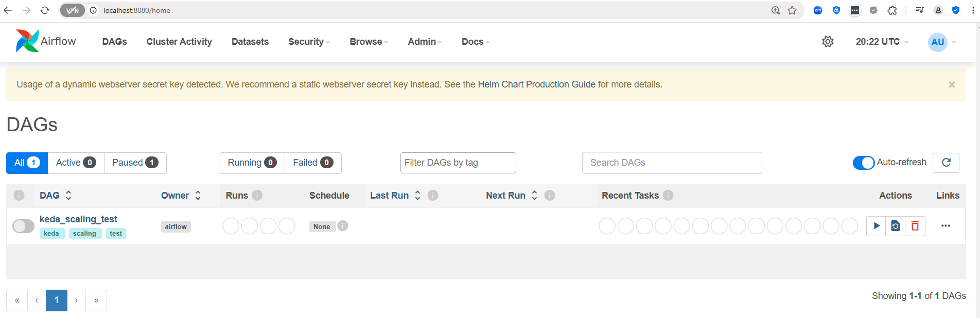Follow the Helm Chart Production Guide link
This screenshot has width=980, height=318.
point(536,84)
